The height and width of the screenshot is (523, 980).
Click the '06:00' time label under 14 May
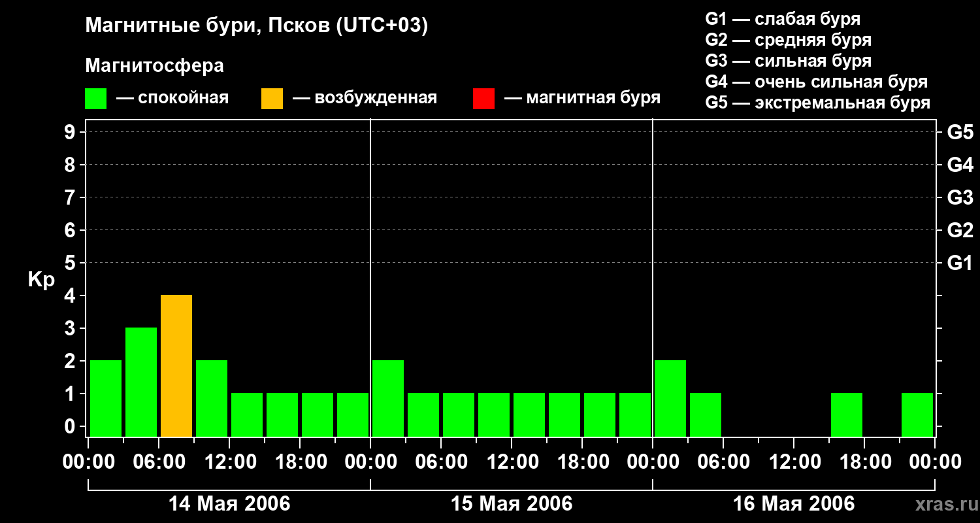159,462
